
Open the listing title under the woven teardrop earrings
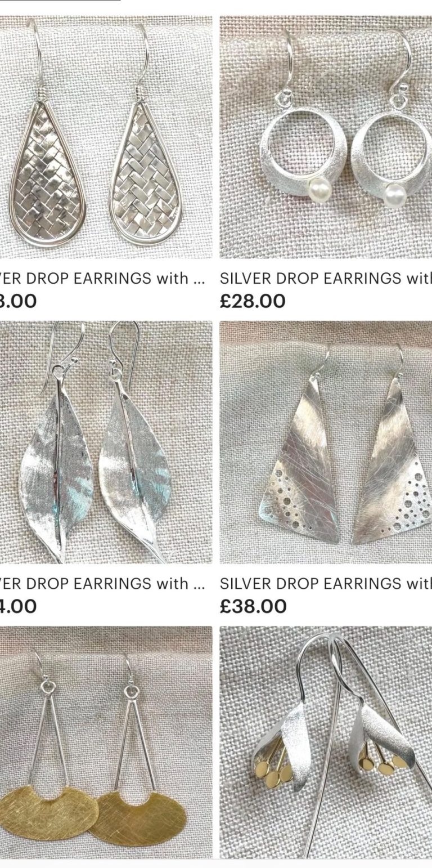[102, 278]
